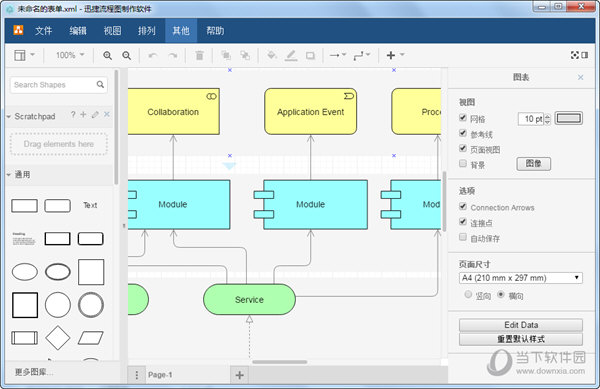Enable the 自动保存 autosave checkbox
The height and width of the screenshot is (389, 600).
(463, 237)
